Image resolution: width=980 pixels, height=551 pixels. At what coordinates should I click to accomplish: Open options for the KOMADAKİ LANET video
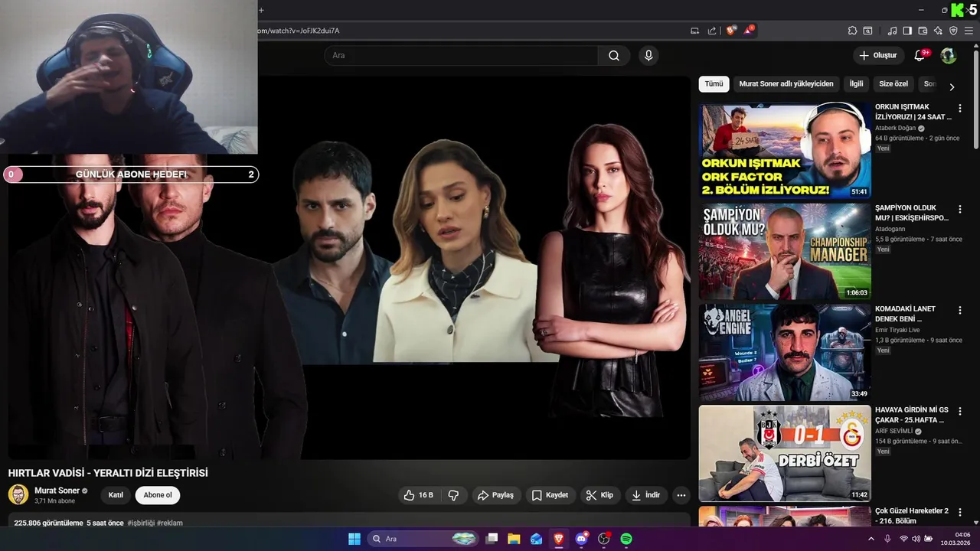960,310
